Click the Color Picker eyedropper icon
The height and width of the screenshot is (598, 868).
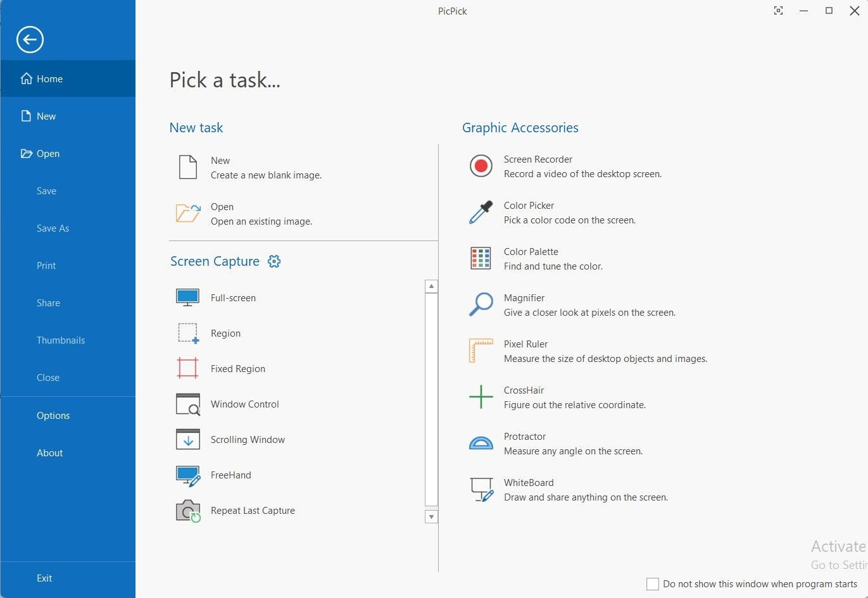coord(481,212)
